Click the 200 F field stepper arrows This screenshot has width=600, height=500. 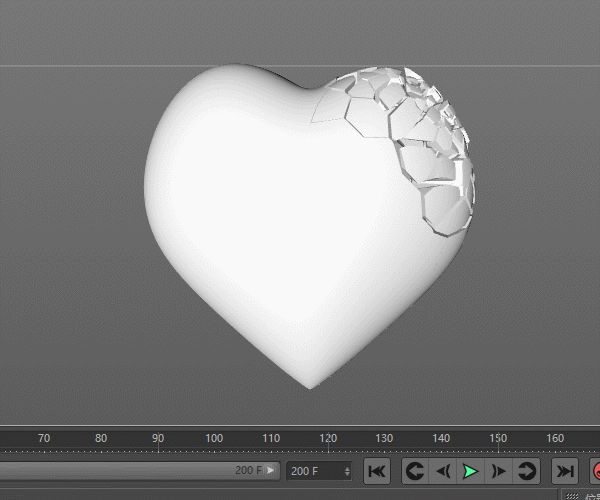pos(347,471)
